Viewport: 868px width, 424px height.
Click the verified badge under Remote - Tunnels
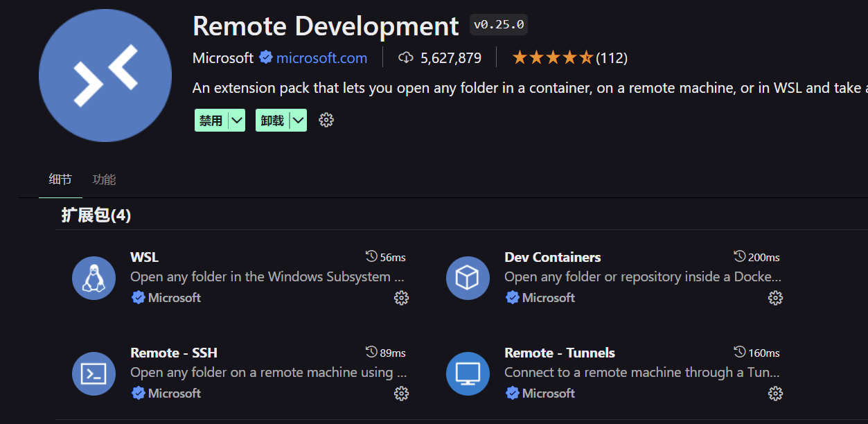[x=512, y=393]
